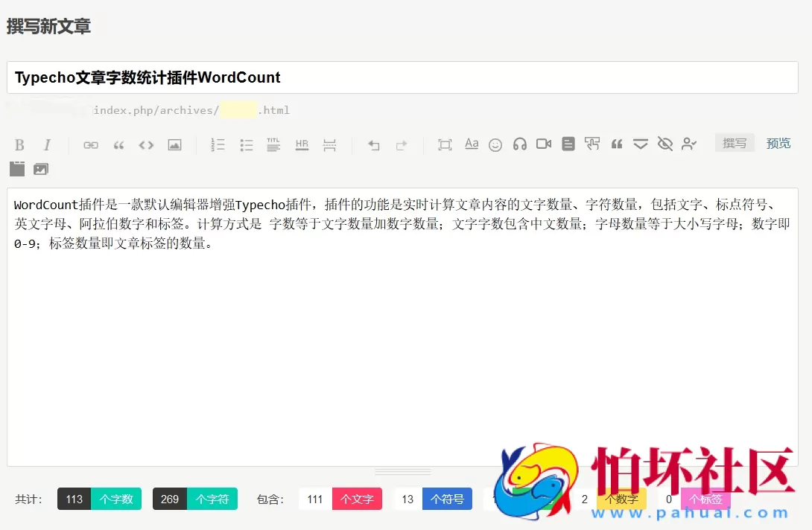Insert a hyperlink with the link icon
812x530 pixels.
(x=90, y=144)
